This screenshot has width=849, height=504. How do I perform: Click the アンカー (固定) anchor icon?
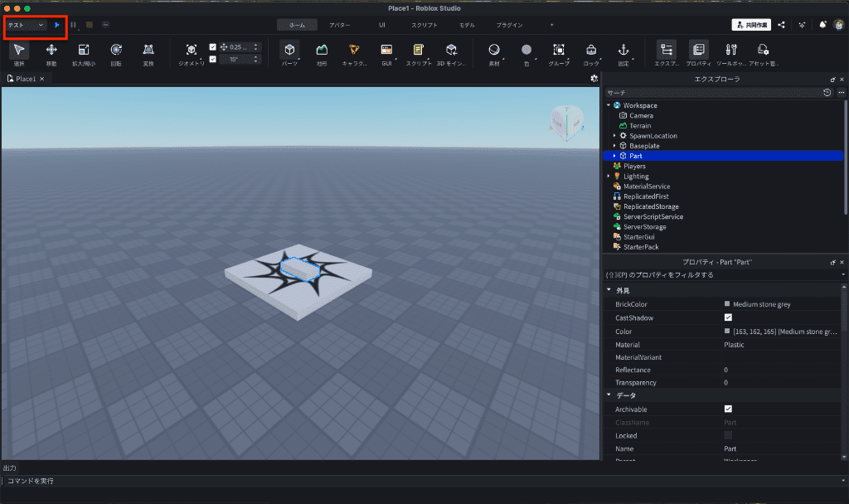[x=623, y=51]
